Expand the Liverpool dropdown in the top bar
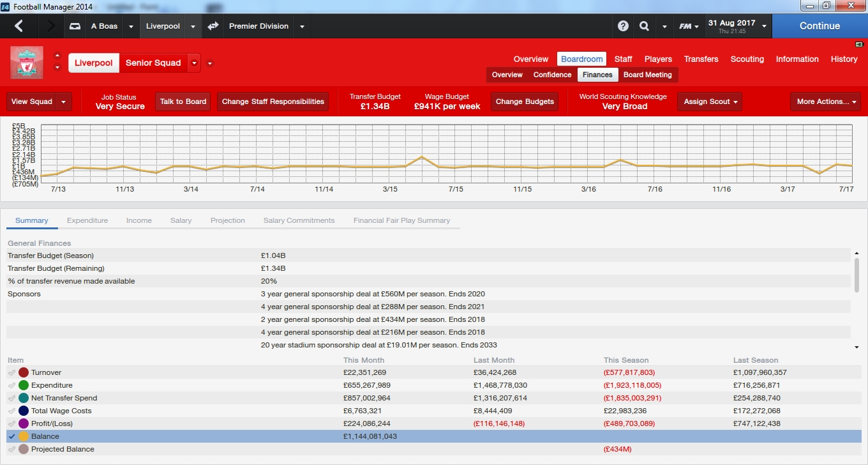 193,27
